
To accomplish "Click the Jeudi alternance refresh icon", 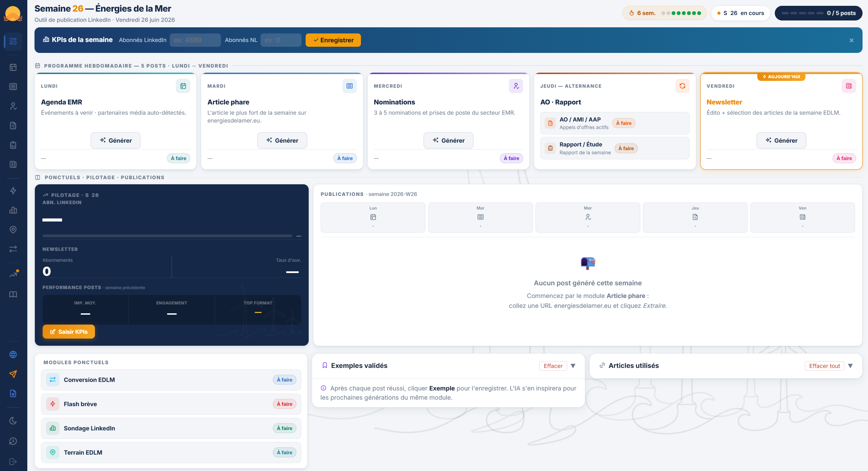I will (x=682, y=86).
